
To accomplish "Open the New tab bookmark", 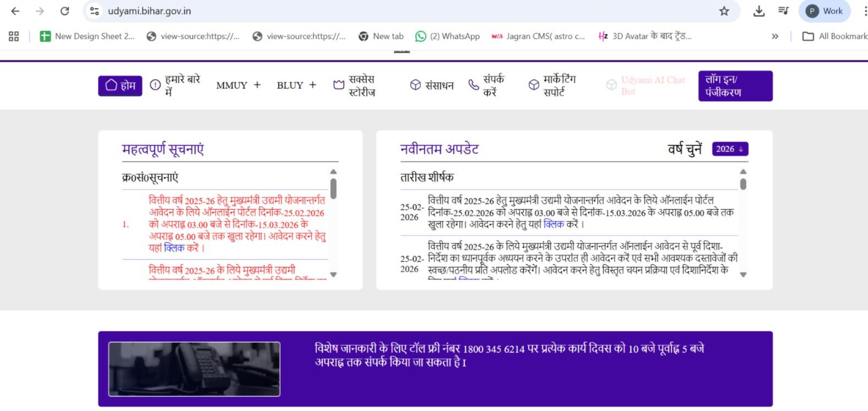I will click(x=381, y=36).
